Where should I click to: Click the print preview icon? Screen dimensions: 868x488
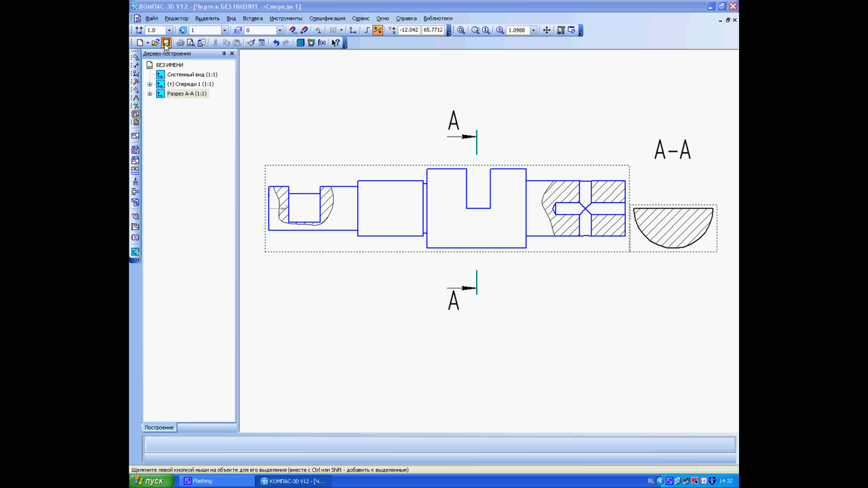click(191, 43)
